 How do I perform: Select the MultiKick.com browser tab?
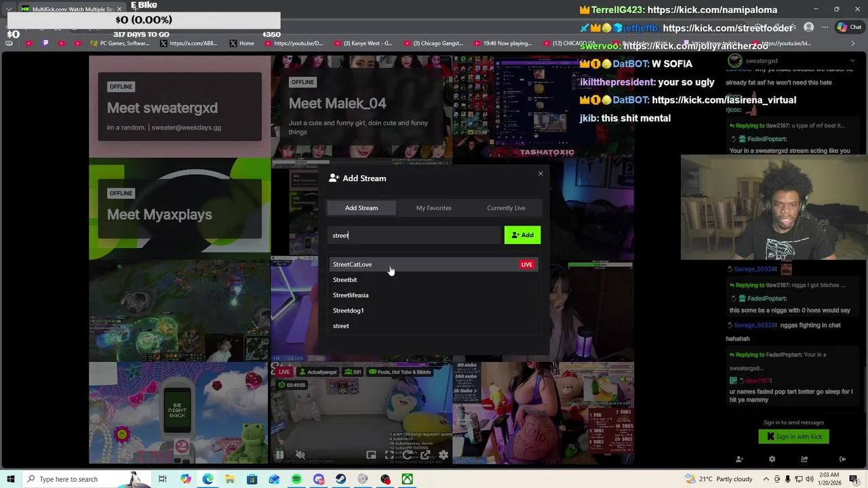pyautogui.click(x=71, y=9)
